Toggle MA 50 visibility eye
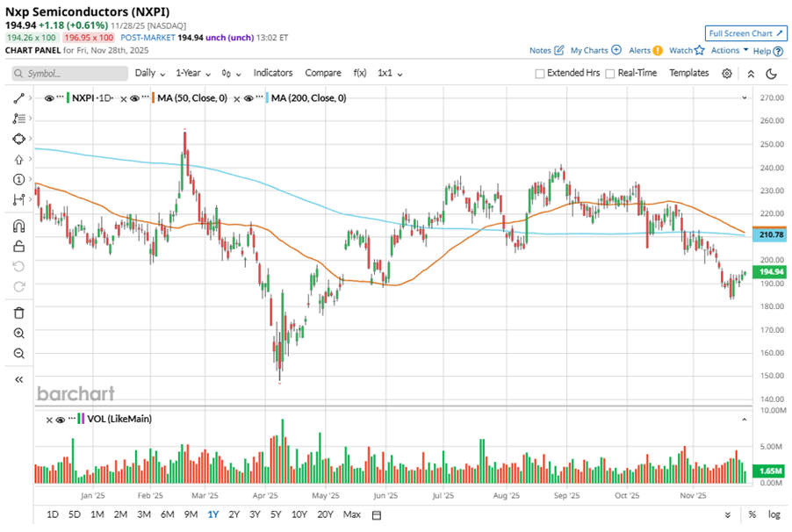The width and height of the screenshot is (792, 532). click(x=135, y=98)
